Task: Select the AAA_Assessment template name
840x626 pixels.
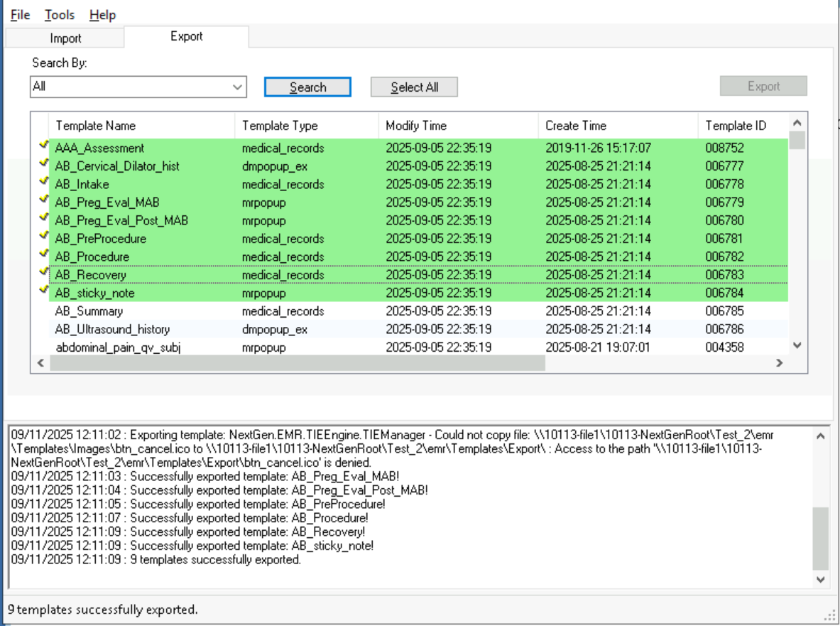Action: [x=99, y=148]
